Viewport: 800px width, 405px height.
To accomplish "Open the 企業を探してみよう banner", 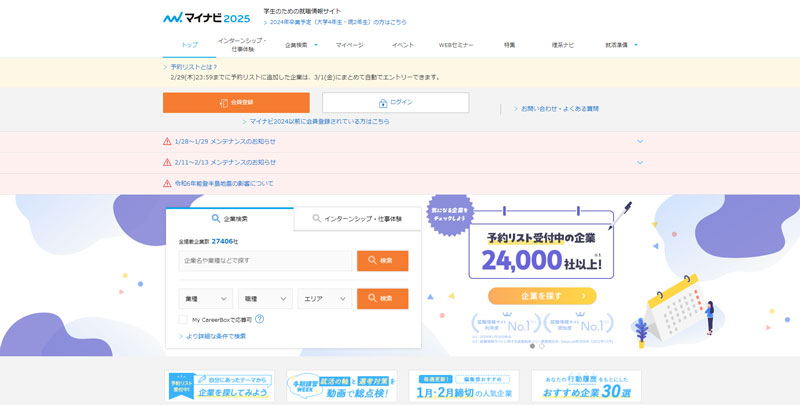I will coord(219,386).
